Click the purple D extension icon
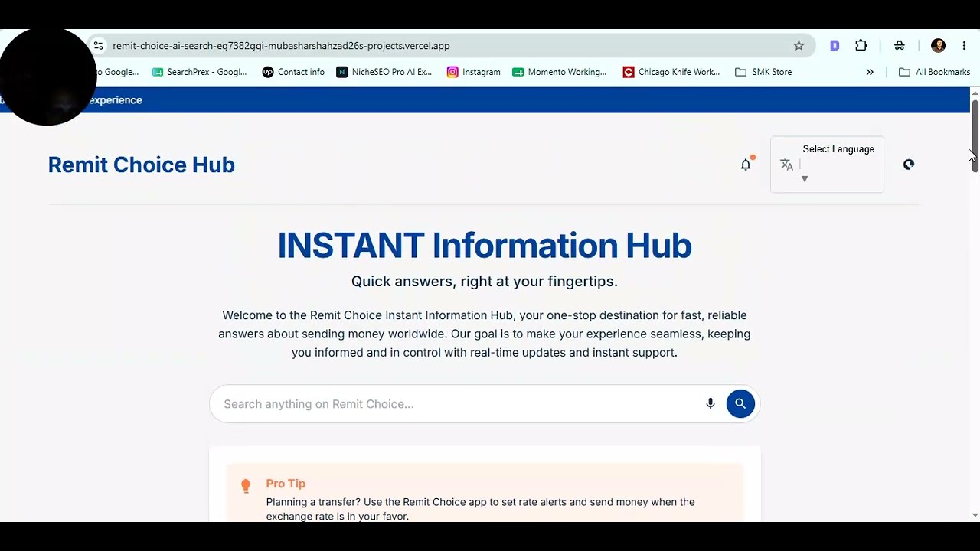980x551 pixels. tap(835, 46)
